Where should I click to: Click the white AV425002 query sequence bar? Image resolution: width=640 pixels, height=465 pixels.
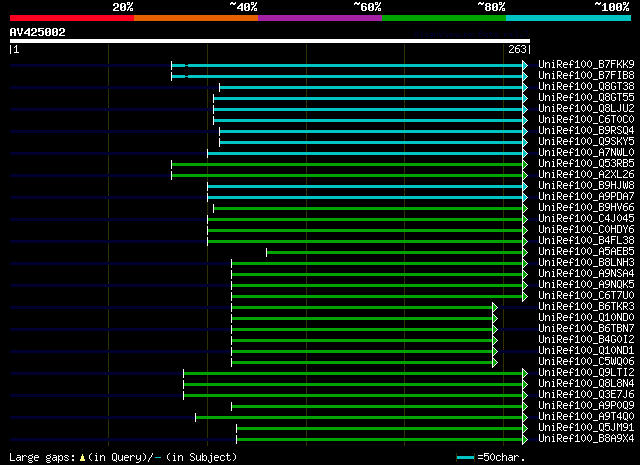[270, 41]
